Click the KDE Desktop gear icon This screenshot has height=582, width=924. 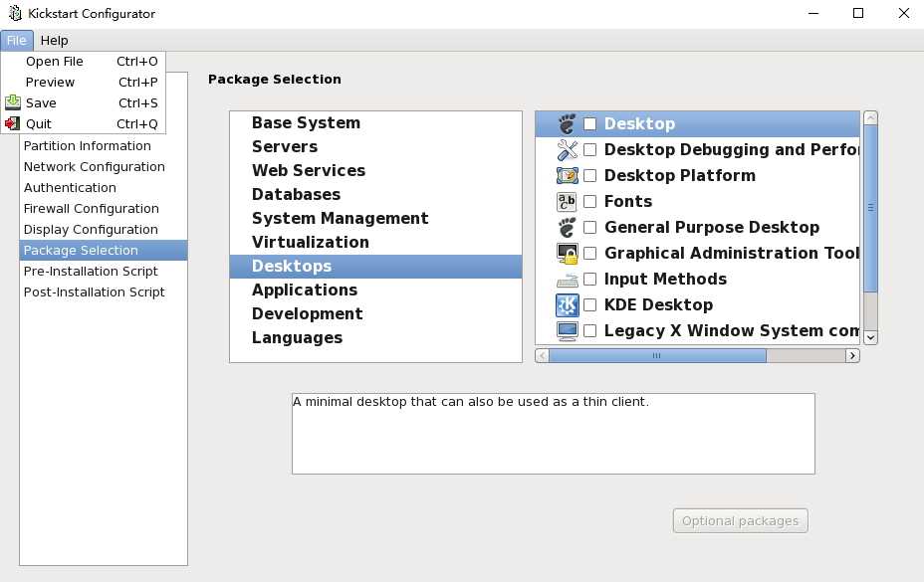[x=567, y=305]
